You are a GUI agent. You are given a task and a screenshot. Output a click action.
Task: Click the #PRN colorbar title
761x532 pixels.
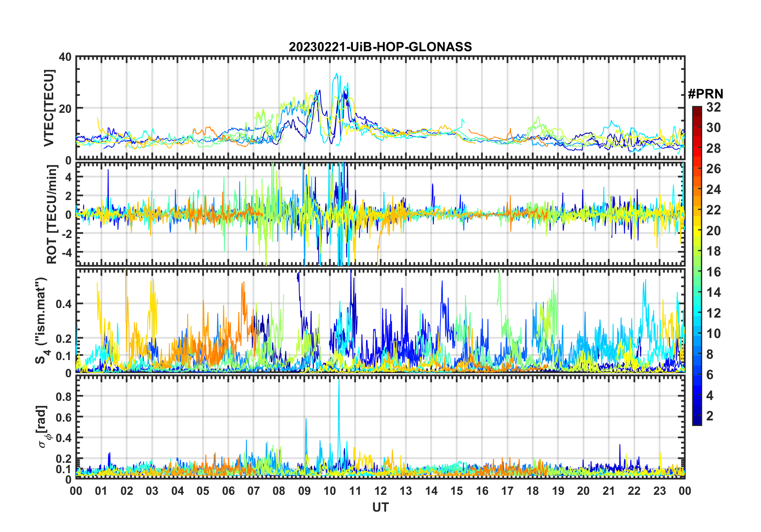point(705,94)
